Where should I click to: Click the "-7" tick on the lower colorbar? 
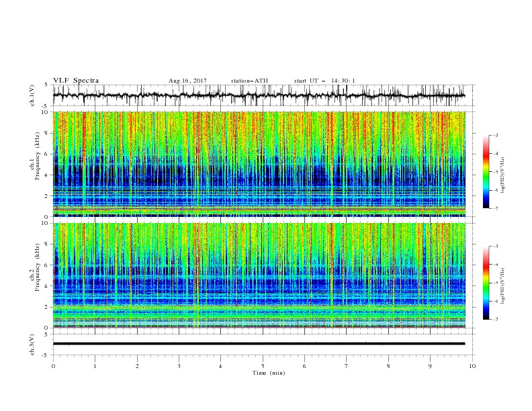pyautogui.click(x=496, y=319)
